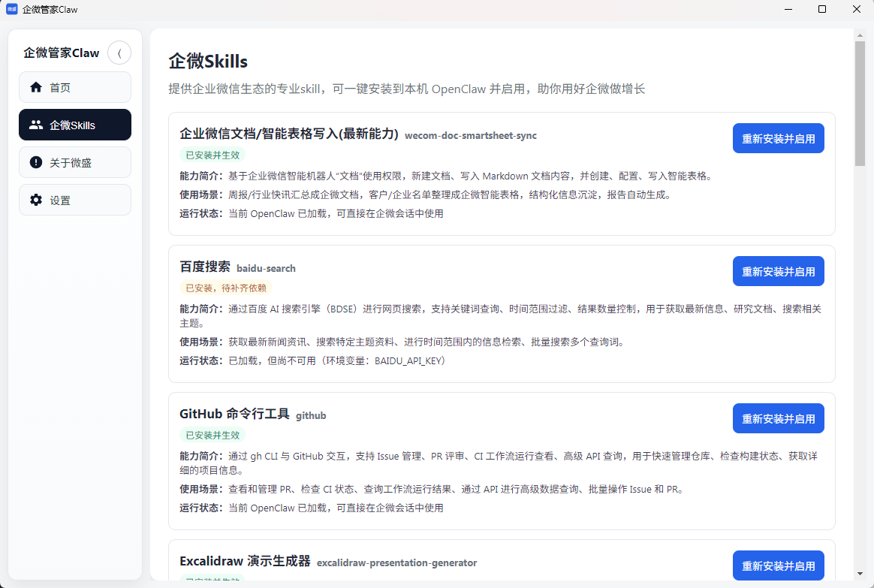
Task: Click the exclamation icon beside 关于微盛
Action: (x=36, y=162)
